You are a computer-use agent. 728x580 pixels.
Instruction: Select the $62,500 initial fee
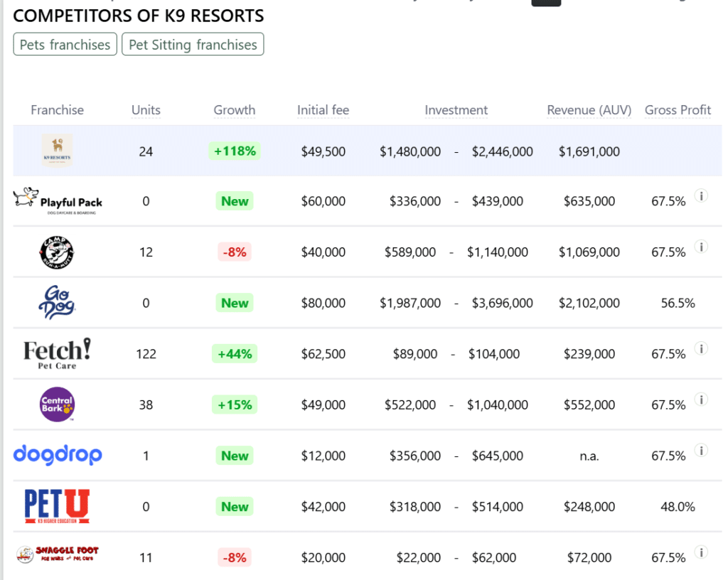tap(323, 354)
